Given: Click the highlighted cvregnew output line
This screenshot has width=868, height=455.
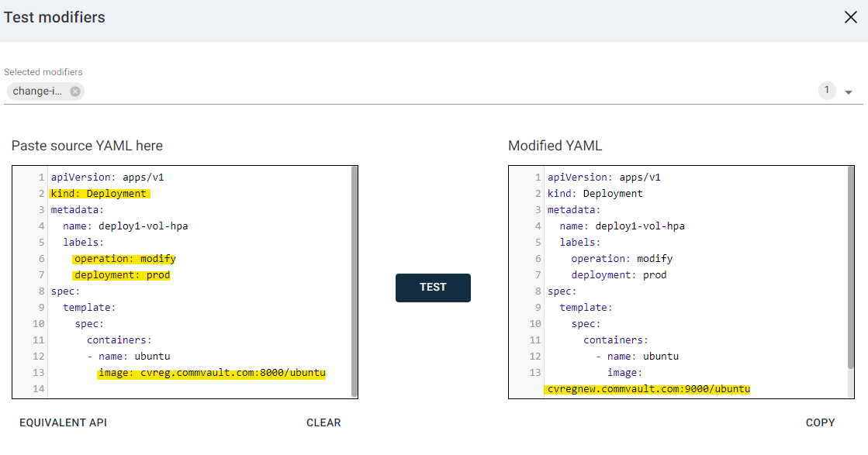Looking at the screenshot, I should point(647,389).
